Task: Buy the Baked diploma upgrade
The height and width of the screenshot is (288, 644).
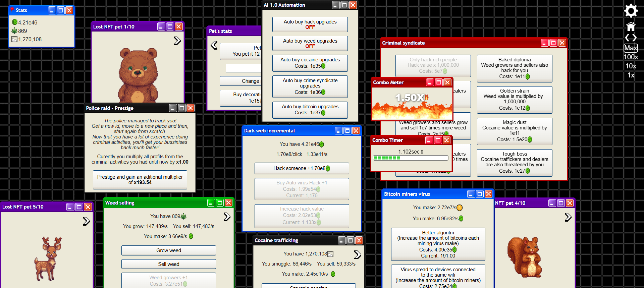Action: click(x=515, y=68)
